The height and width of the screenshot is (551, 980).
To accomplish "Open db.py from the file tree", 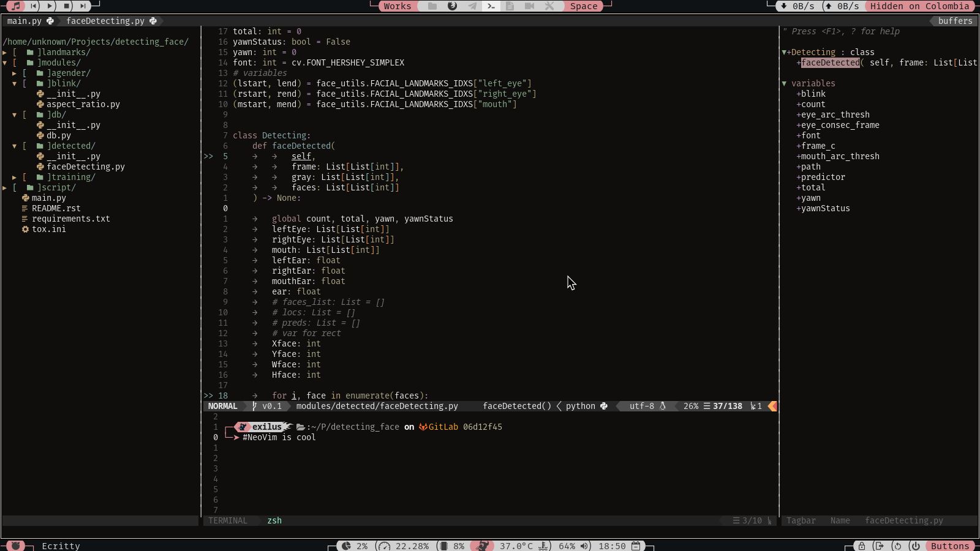I will click(x=59, y=135).
